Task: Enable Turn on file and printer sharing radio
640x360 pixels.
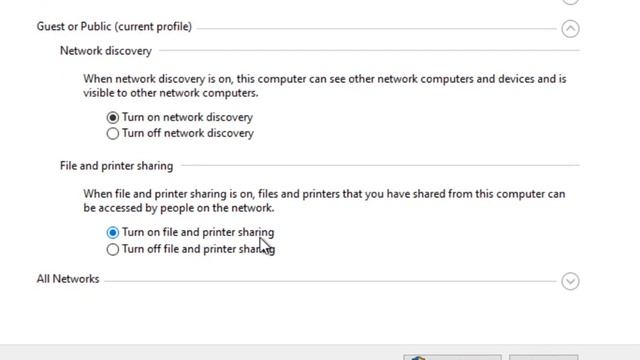Action: click(113, 233)
